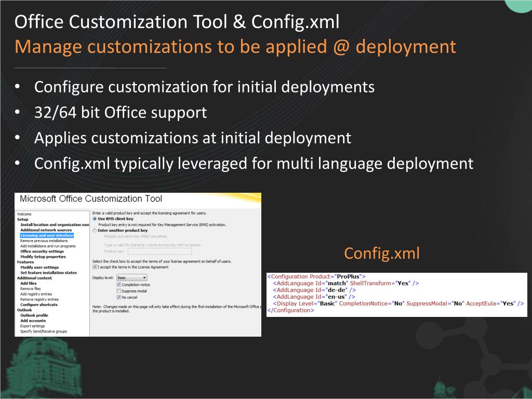The image size is (532, 399).
Task: Click the orange 'Manage customizations to be applied' subtitle
Action: click(235, 47)
